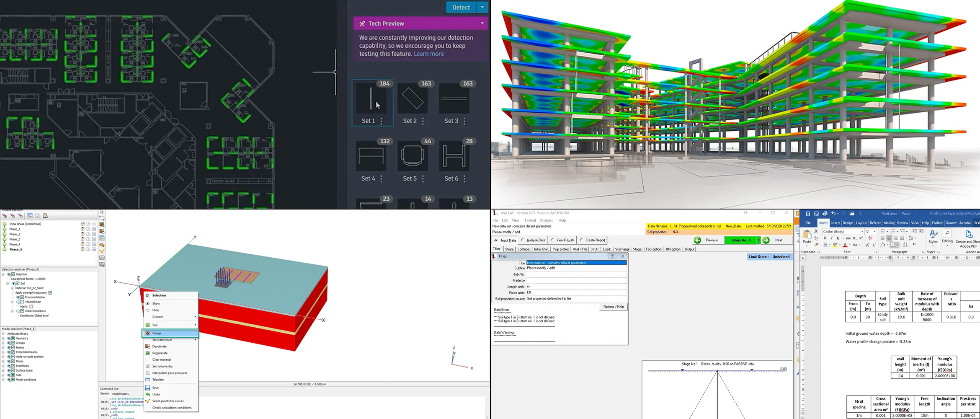Screen dimensions: 980x419
Task: Click the Styles button in Word's ribbon
Action: [933, 237]
